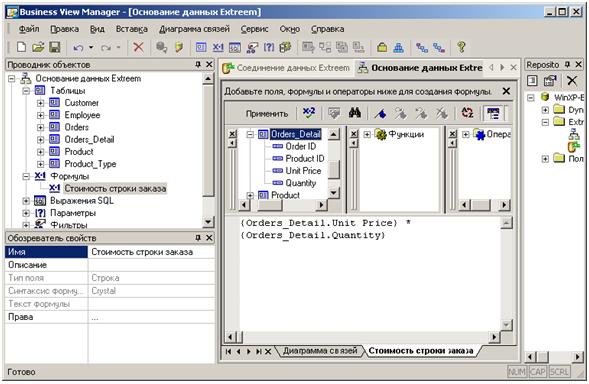Click the Save diskette icon in toolbar
This screenshot has height=384, width=589.
click(55, 47)
